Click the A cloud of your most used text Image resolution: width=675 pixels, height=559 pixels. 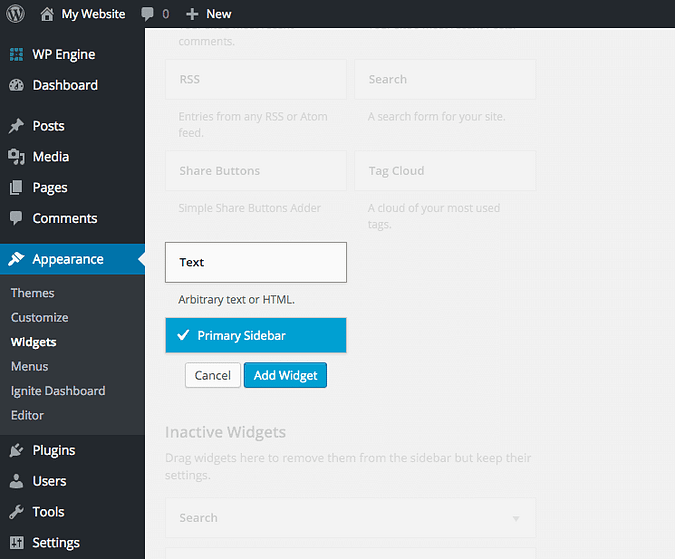434,216
